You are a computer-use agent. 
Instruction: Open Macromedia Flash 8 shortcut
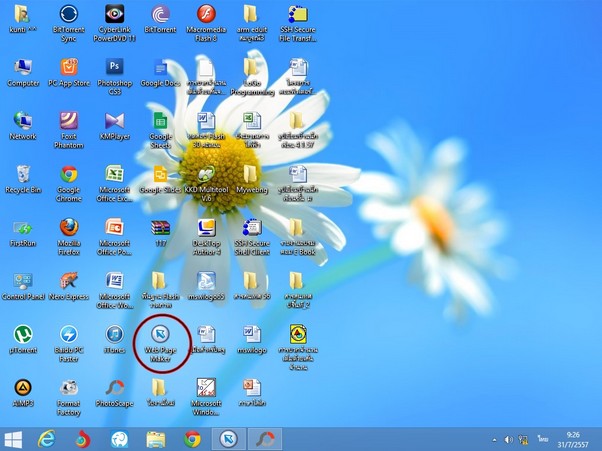click(206, 23)
